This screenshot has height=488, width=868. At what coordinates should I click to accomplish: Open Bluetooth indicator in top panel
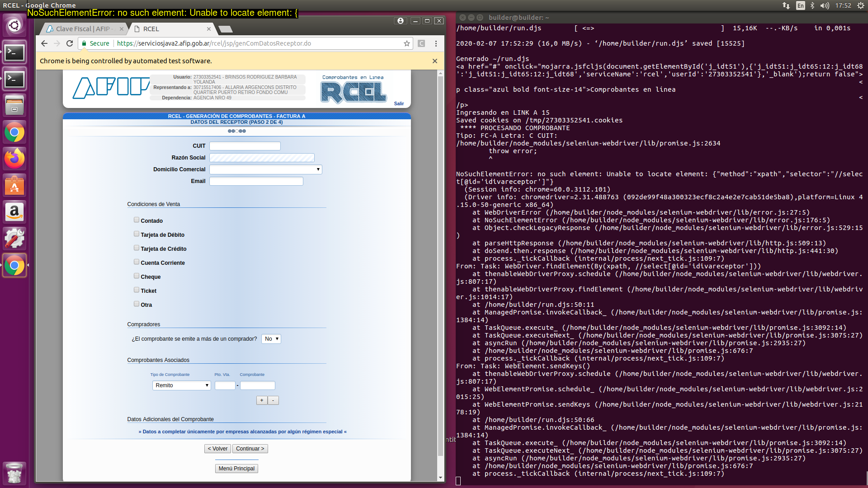point(812,5)
